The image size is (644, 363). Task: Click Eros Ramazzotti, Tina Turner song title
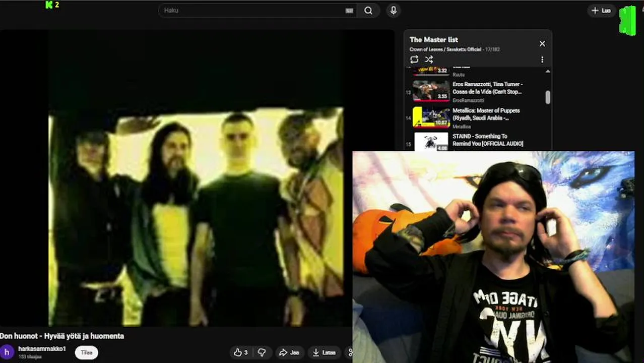[487, 88]
